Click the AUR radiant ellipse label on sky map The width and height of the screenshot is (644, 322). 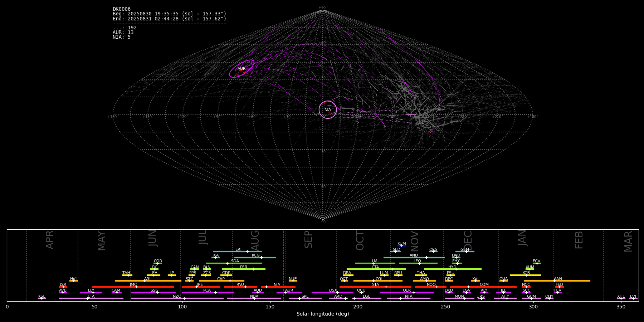click(x=241, y=69)
